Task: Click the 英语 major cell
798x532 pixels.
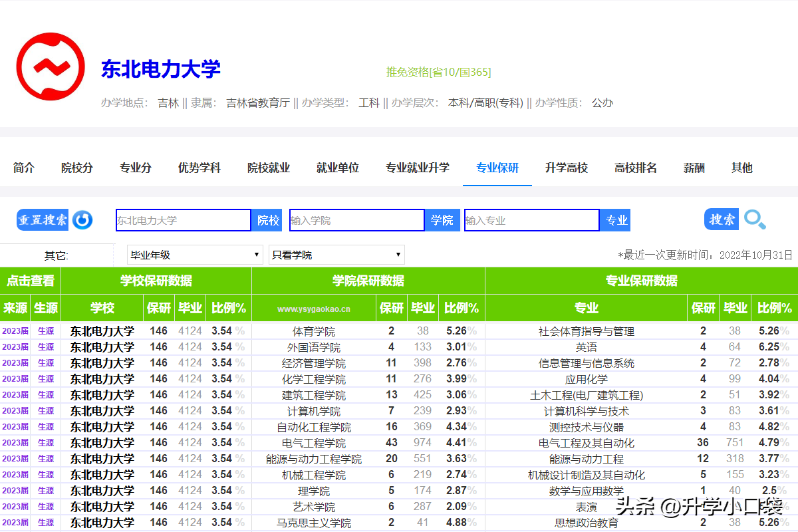Action: (x=587, y=347)
